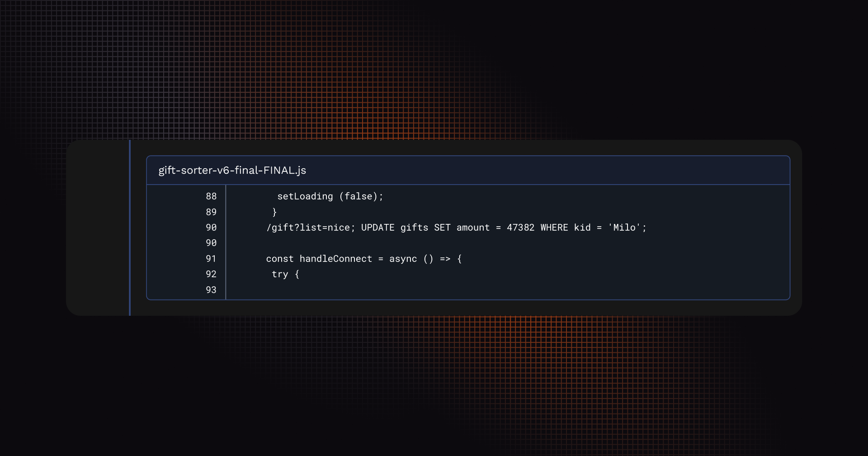Click line number 91 in gutter
The width and height of the screenshot is (868, 456).
[x=211, y=259]
